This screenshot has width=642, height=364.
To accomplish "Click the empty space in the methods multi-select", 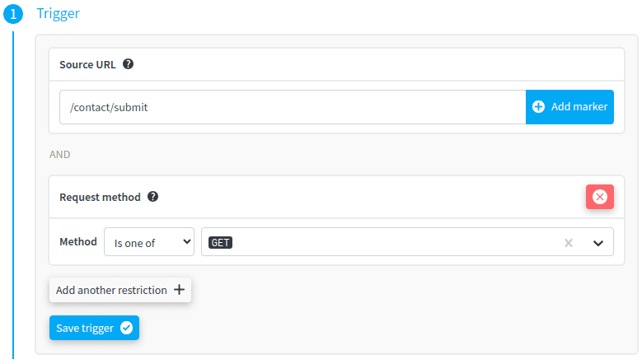I will [x=387, y=242].
